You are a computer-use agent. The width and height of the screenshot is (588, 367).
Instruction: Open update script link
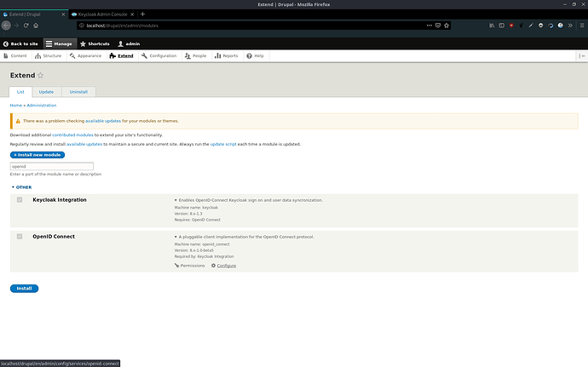(223, 144)
